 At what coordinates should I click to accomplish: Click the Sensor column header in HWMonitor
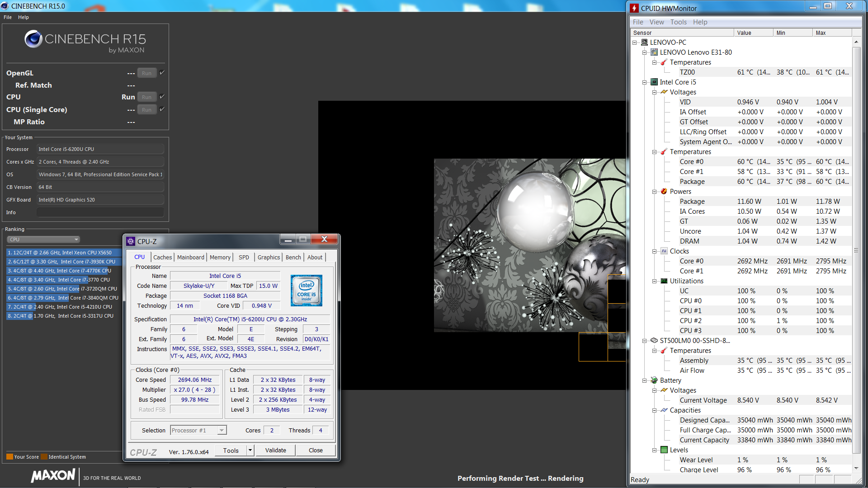point(682,33)
